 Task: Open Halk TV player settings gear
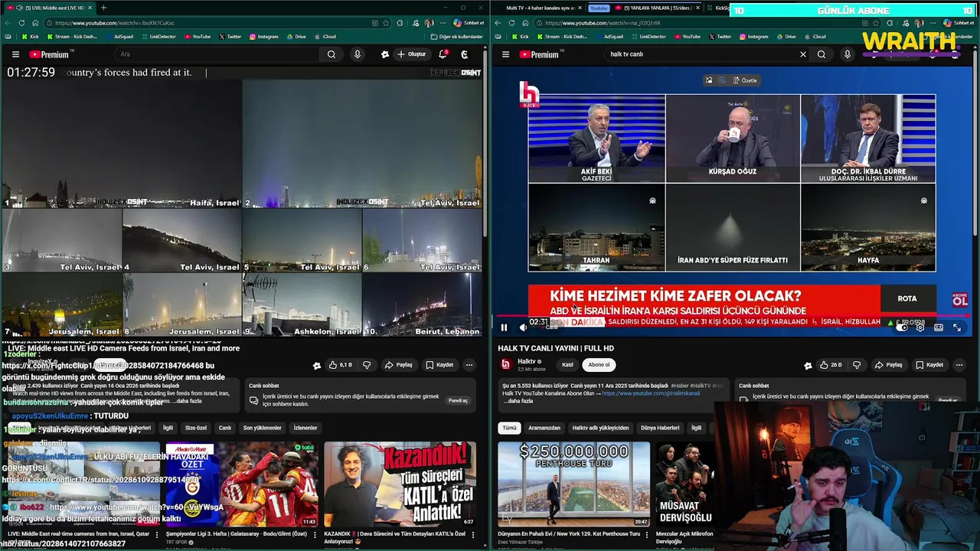920,328
